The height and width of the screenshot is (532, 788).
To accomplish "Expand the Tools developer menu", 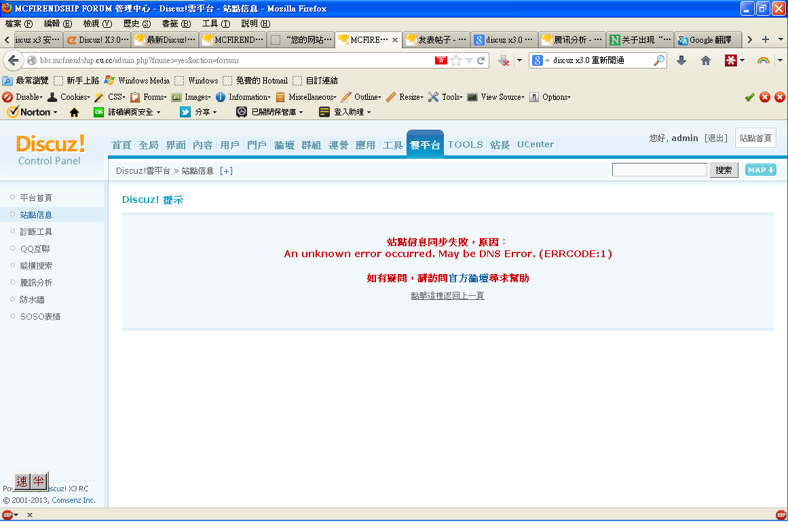I will click(x=446, y=97).
